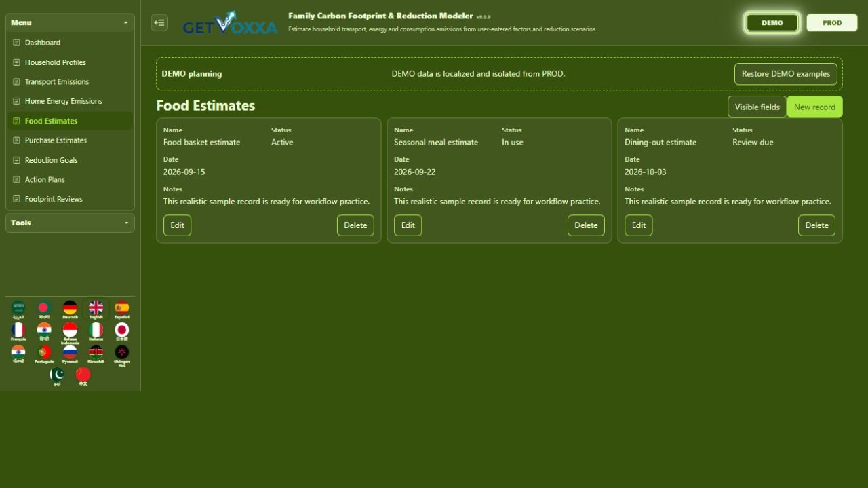The width and height of the screenshot is (868, 488).
Task: Click the Food Estimates page heading
Action: pos(205,106)
